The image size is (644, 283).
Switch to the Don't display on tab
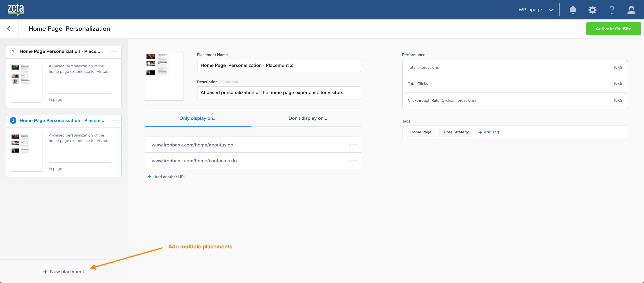[x=308, y=118]
